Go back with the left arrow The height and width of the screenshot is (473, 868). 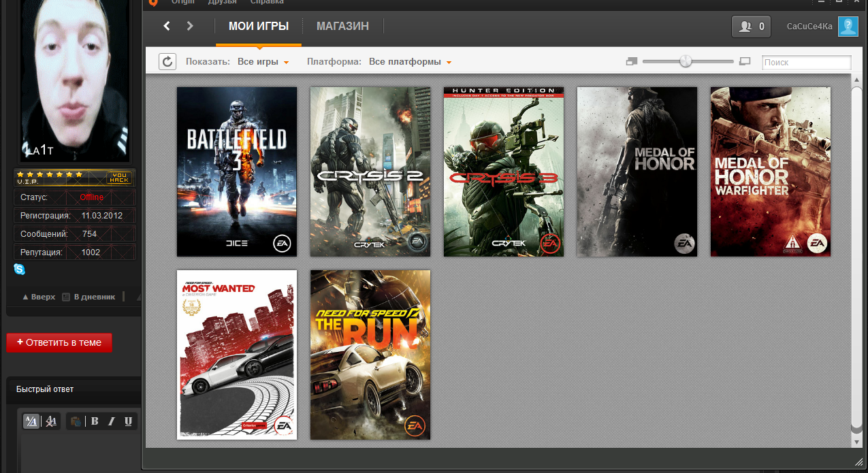click(167, 27)
